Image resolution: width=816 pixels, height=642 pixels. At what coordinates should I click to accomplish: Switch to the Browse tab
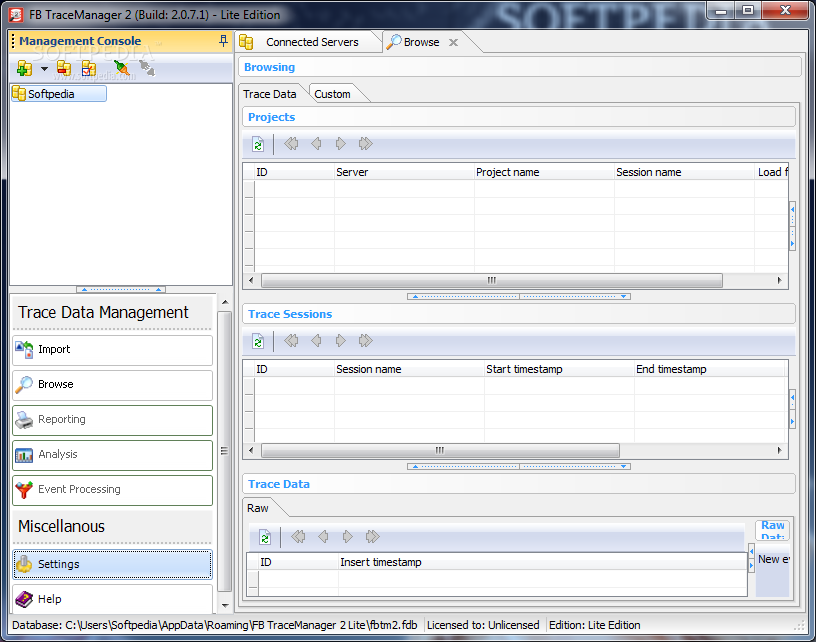(422, 42)
